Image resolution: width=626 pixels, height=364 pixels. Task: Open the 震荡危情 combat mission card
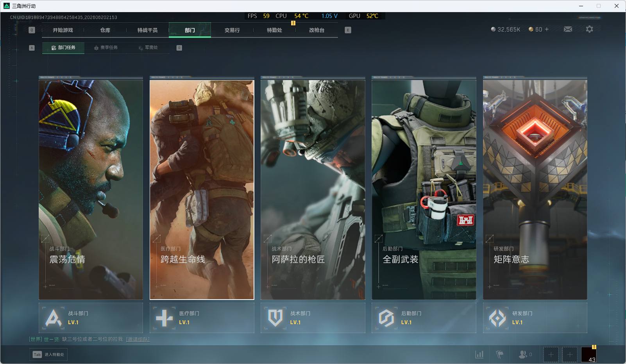(91, 190)
